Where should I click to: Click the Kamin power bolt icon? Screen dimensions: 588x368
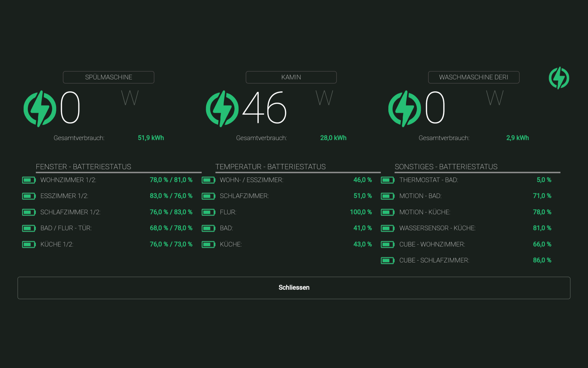222,109
